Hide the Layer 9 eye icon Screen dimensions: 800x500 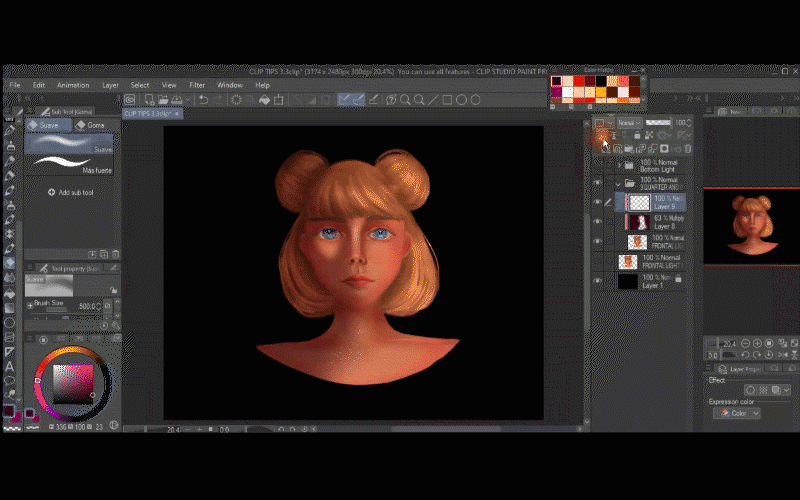(x=598, y=202)
